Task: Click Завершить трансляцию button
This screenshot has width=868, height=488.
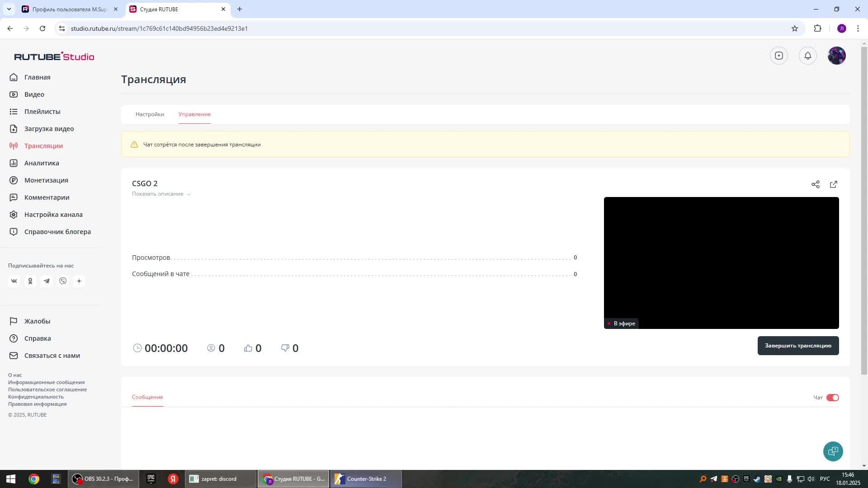Action: [x=798, y=346]
